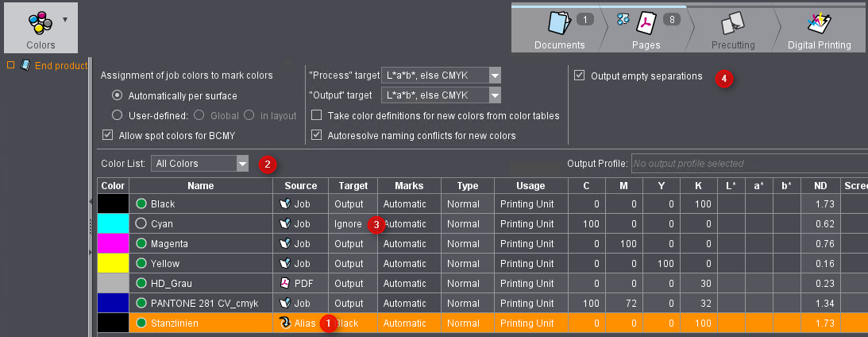Click the green status circle for Magenta
Image resolution: width=868 pixels, height=337 pixels.
[x=142, y=244]
